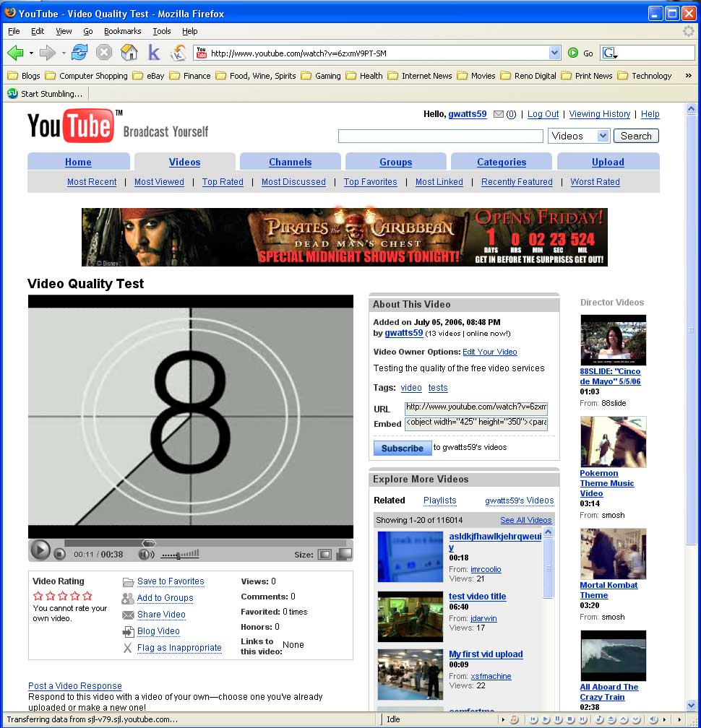Screen dimensions: 701x728
Task: Click the first rating star
Action: (38, 596)
